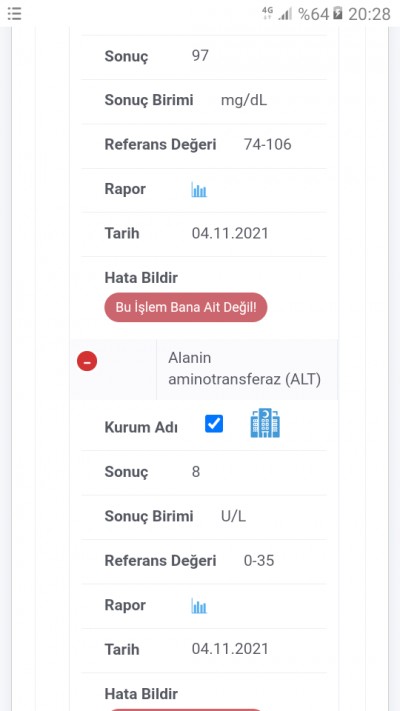Tap the hospital building icon beside Kurum Adı
This screenshot has height=711, width=400.
[x=265, y=423]
